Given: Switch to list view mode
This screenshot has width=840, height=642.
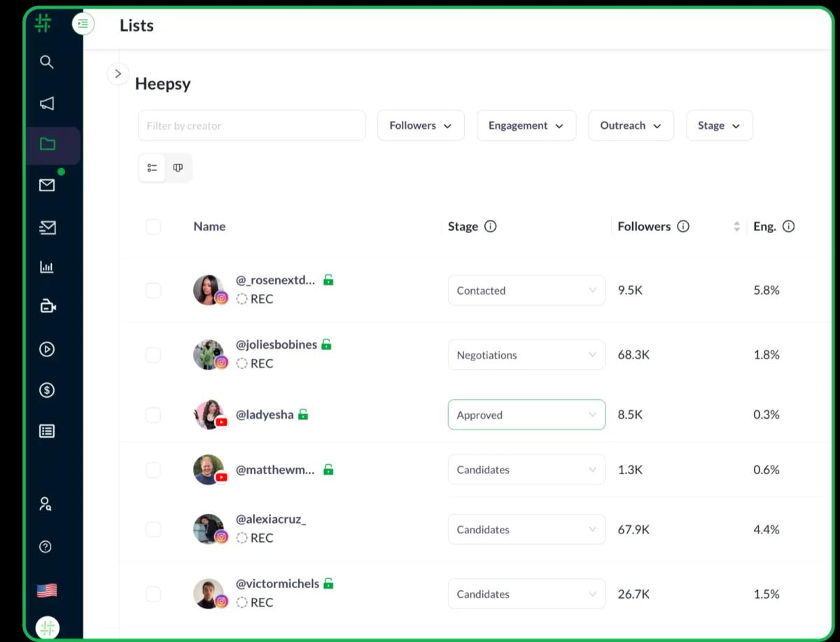Looking at the screenshot, I should [152, 167].
